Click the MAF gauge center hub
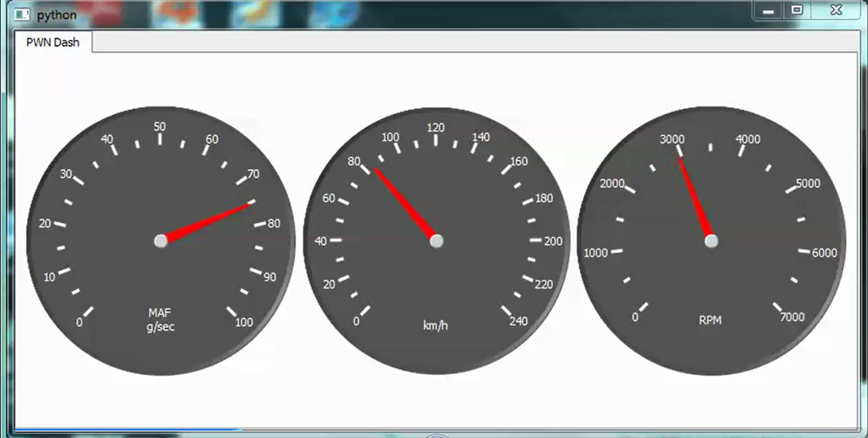This screenshot has width=868, height=438. (160, 241)
